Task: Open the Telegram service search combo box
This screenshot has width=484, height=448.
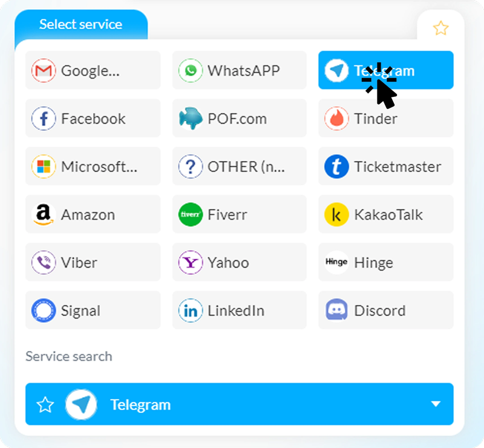Action: click(239, 404)
